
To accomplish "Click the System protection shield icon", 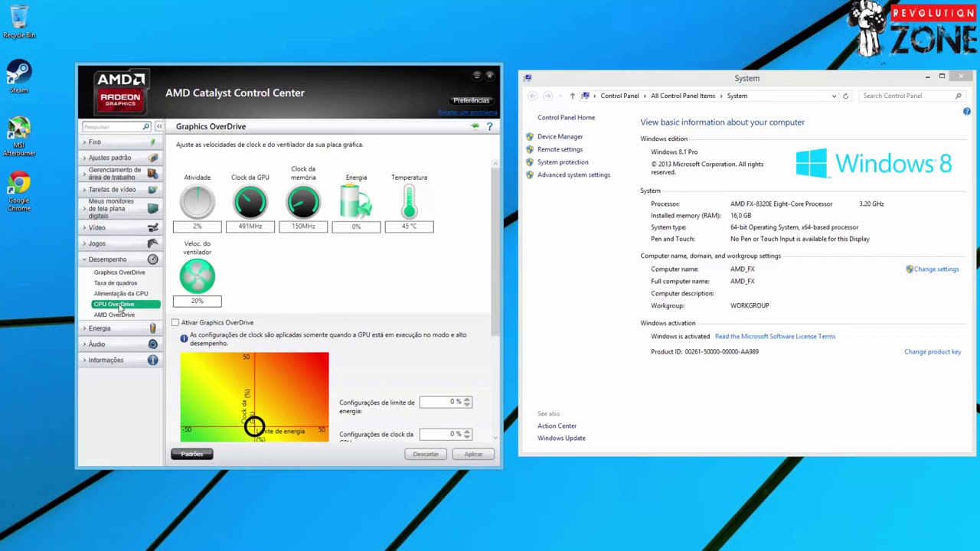I will pos(530,162).
